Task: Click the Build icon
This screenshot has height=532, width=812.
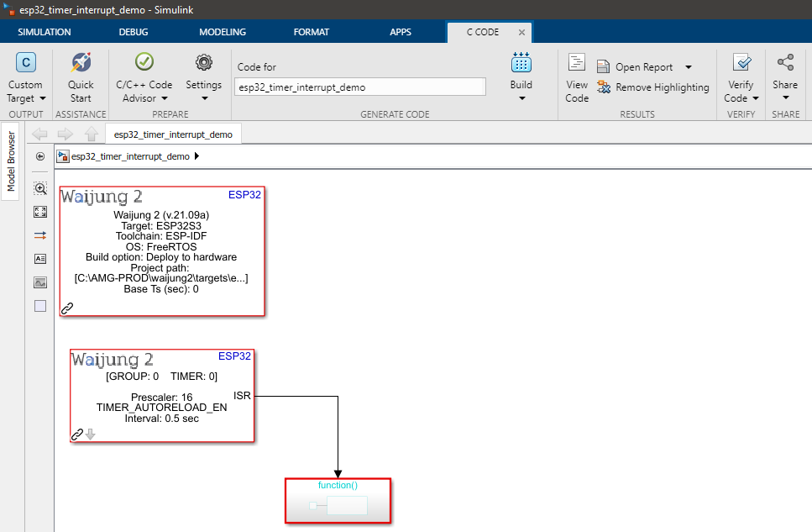Action: coord(521,63)
